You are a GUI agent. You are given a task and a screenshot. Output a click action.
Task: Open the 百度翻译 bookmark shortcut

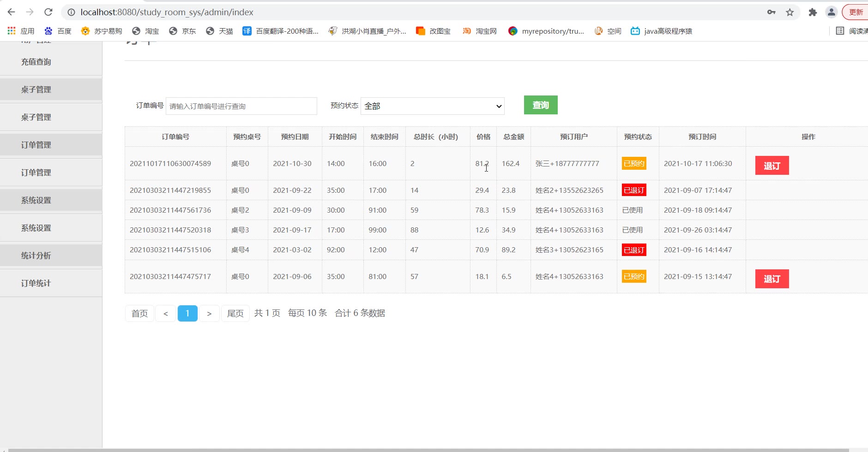[x=280, y=31]
